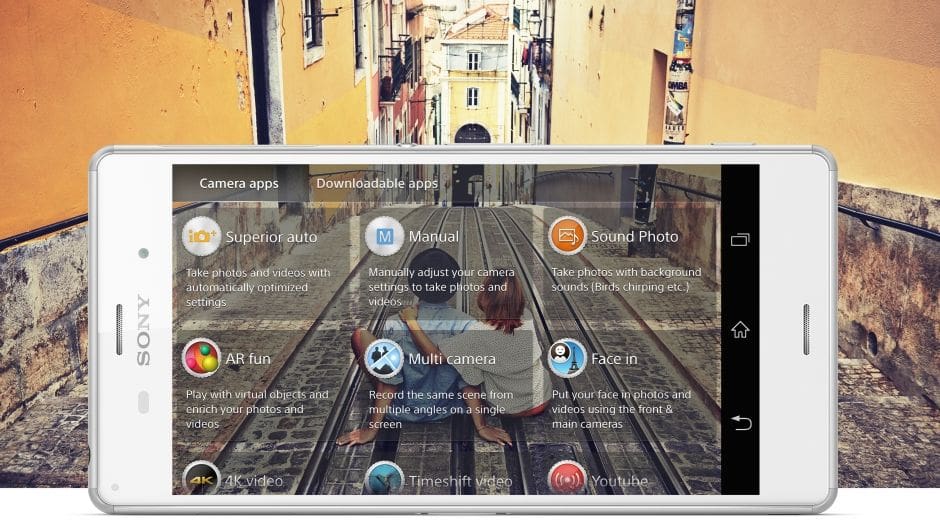
Task: Select the 4K video icon
Action: (202, 478)
